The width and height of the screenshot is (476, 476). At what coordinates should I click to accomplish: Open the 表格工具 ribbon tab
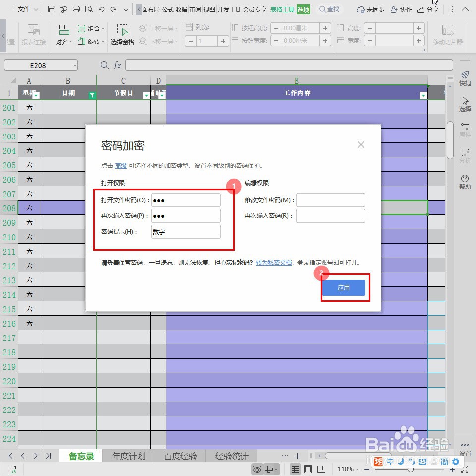(x=282, y=10)
